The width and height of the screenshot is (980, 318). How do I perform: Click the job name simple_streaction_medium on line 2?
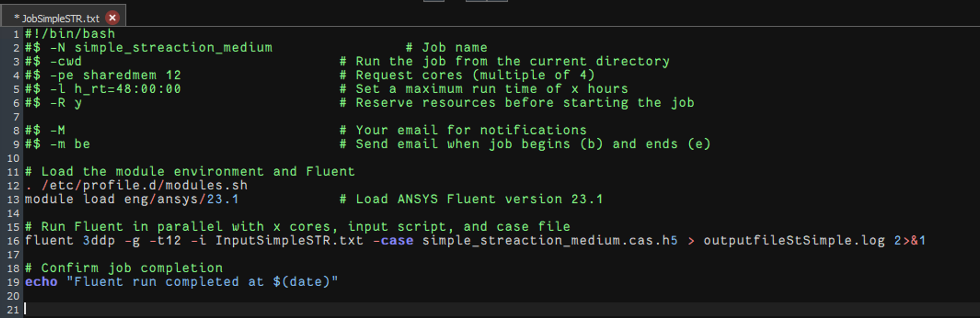click(173, 48)
